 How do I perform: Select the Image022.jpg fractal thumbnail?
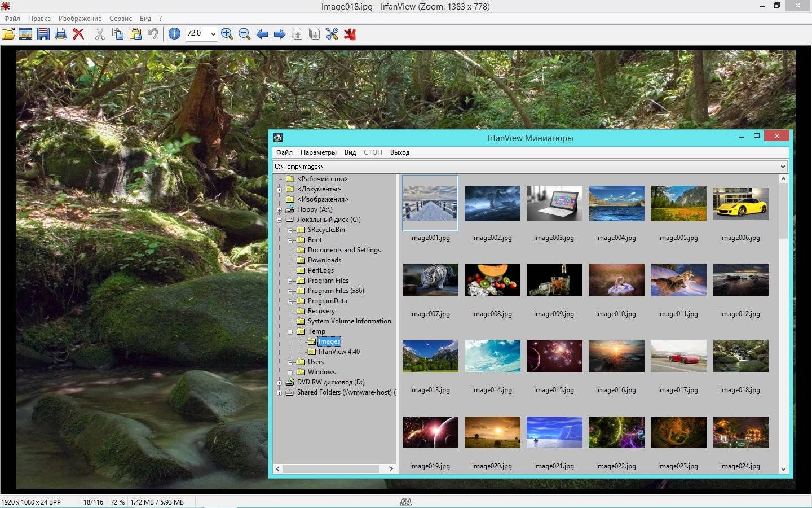[x=616, y=432]
